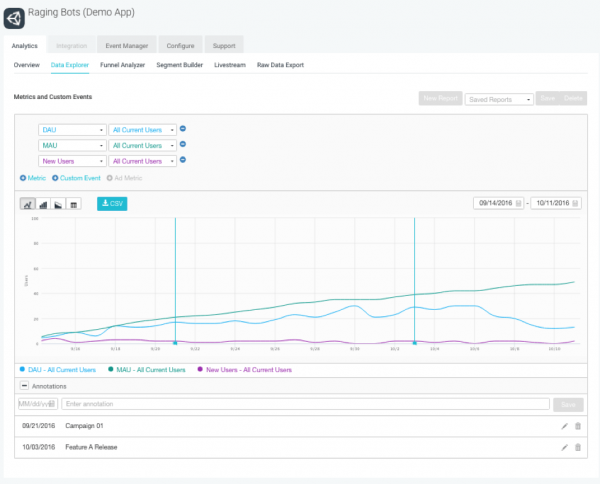The image size is (600, 484).
Task: Click the 09/21/2016 annotation date
Action: [x=39, y=426]
